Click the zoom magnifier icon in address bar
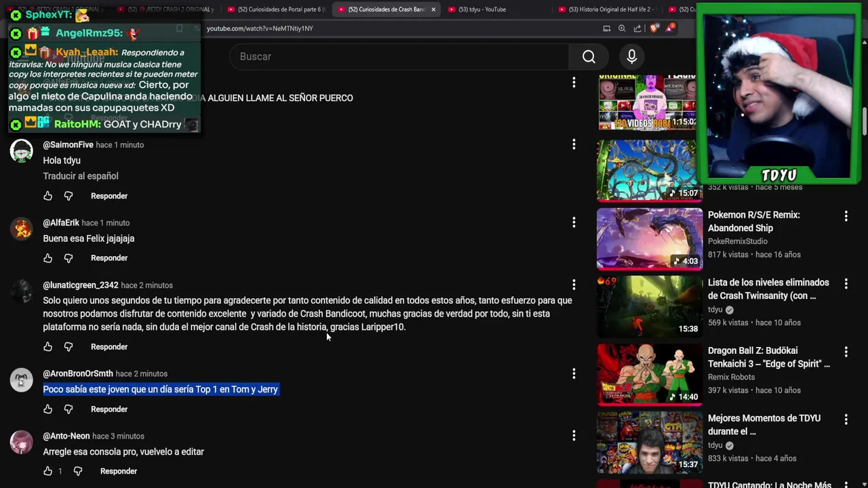868x488 pixels. pyautogui.click(x=622, y=28)
